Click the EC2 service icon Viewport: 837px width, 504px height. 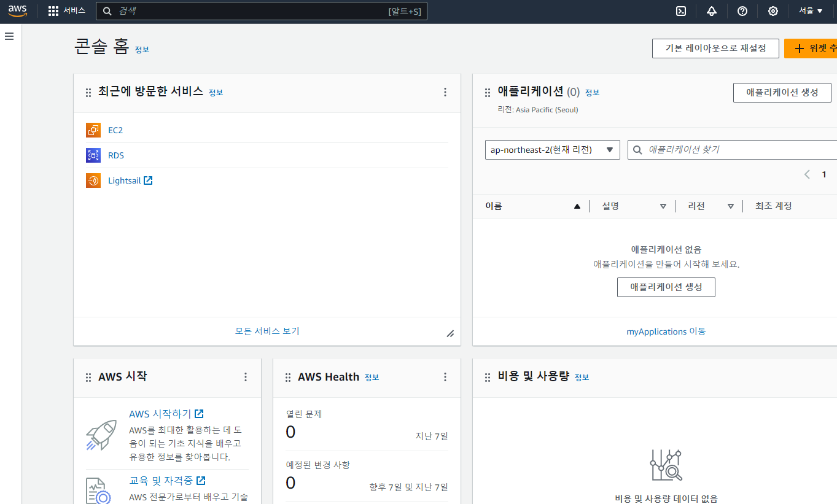tap(93, 130)
